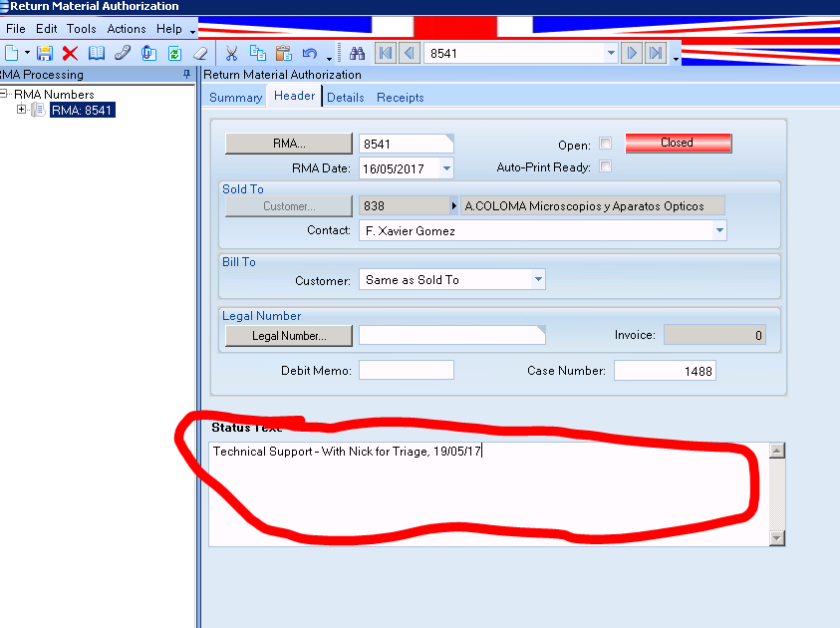Click the Copy icon in toolbar
Viewport: 840px width, 628px height.
tap(258, 53)
